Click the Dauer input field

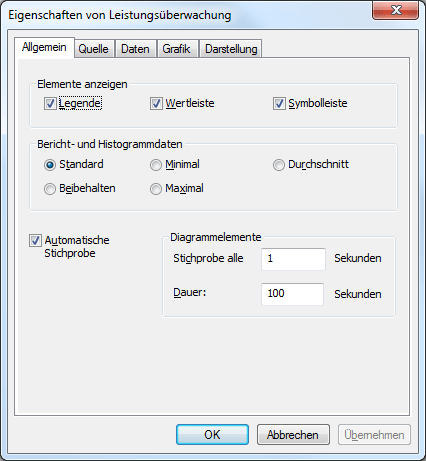[x=292, y=294]
